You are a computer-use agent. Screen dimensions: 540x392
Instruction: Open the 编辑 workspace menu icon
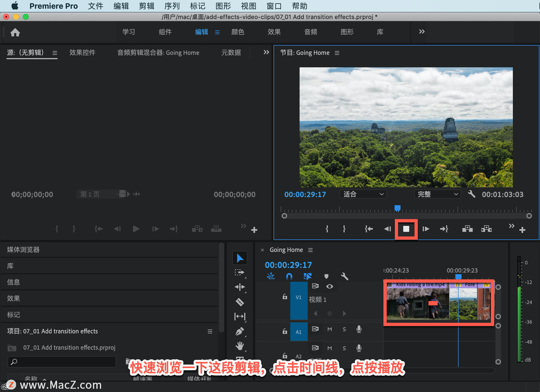coord(217,32)
